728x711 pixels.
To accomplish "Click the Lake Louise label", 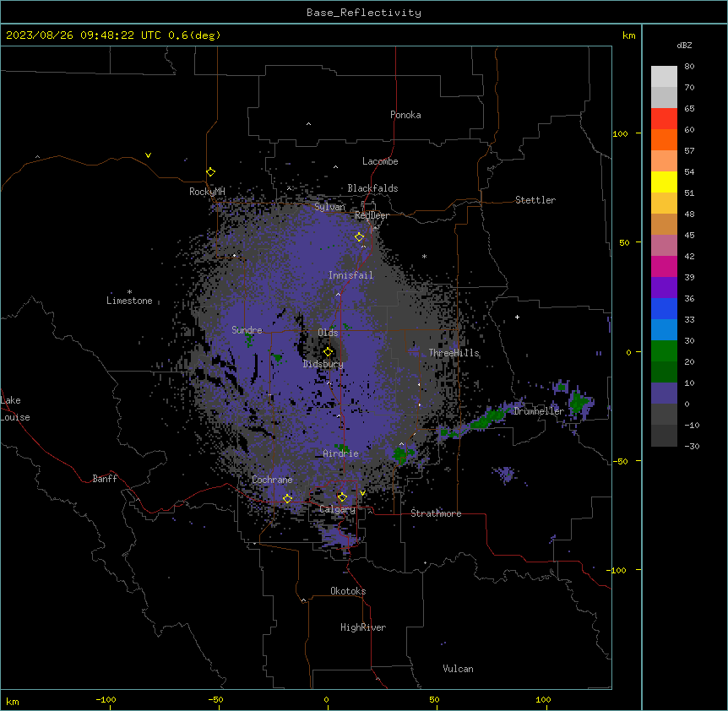I will tap(15, 409).
